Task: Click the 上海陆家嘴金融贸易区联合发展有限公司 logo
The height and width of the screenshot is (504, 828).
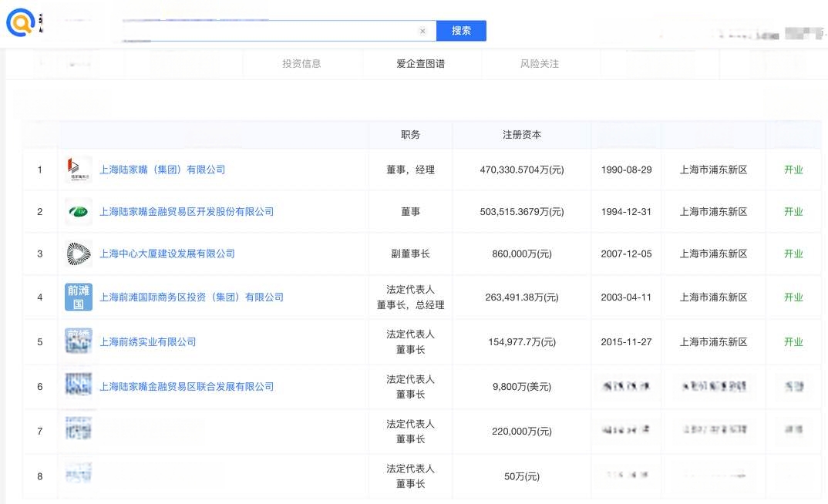Action: coord(78,386)
